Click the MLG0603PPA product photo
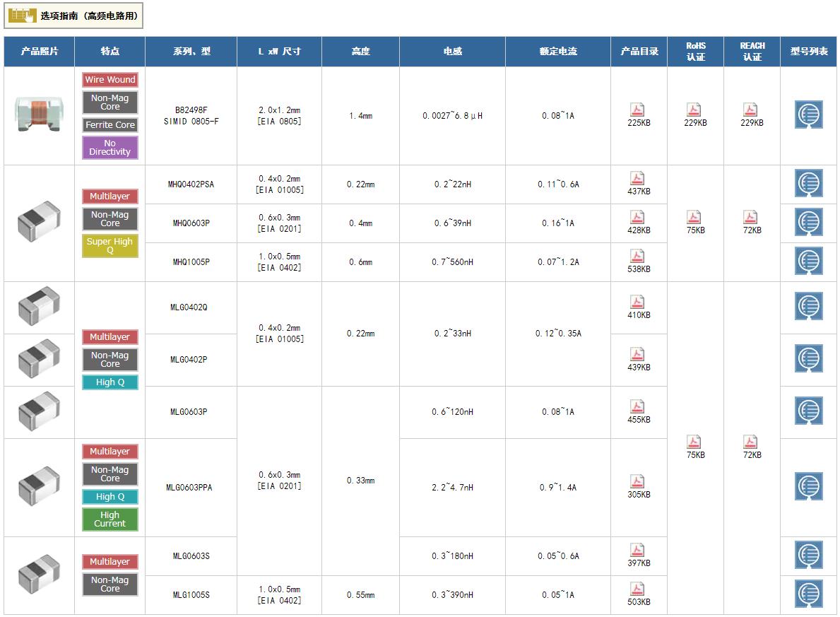This screenshot has width=840, height=617. 39,486
